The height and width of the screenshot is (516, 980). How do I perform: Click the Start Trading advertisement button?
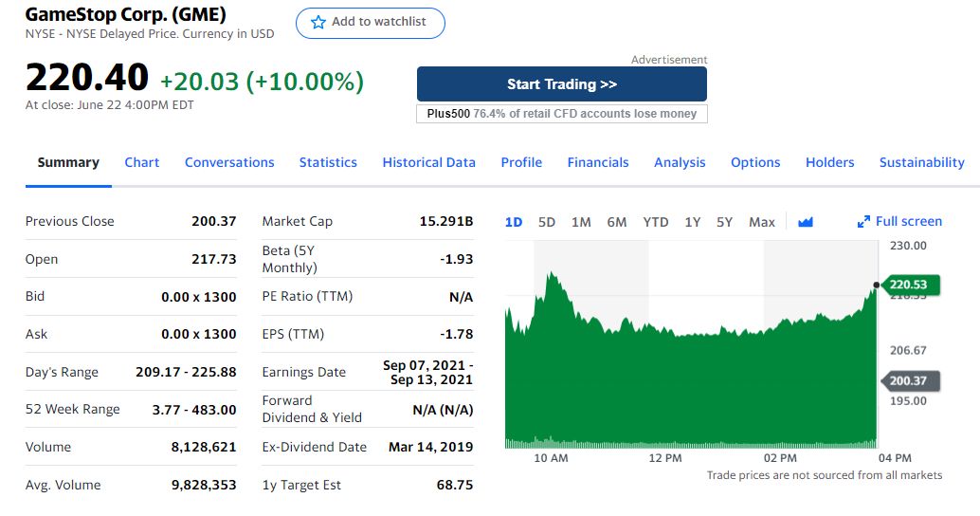562,83
